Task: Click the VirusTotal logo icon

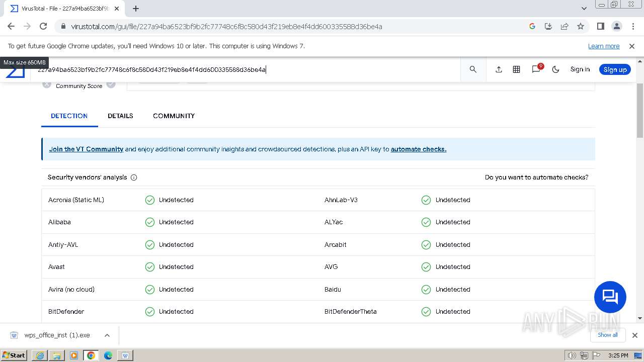Action: tap(15, 70)
